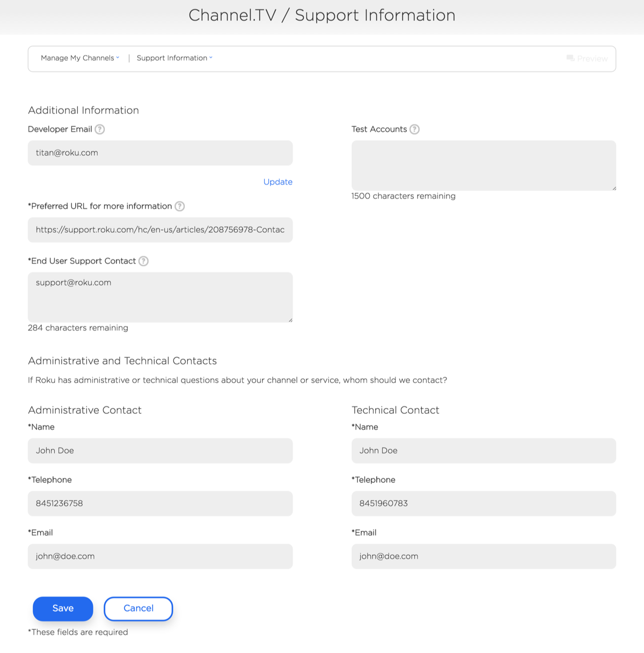Focus the Administrative Contact Name field
Screen dimensions: 644x653
tap(160, 451)
